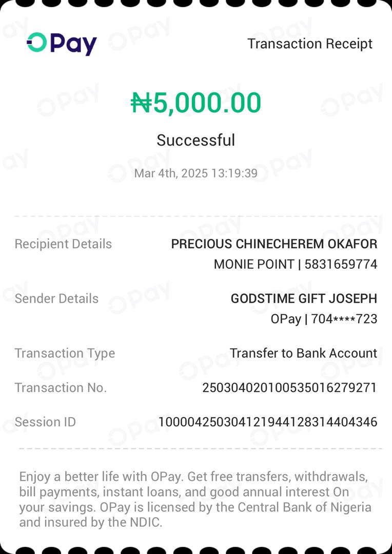This screenshot has height=554, width=392.
Task: Select transaction number 250304020100535016279271
Action: tap(289, 388)
